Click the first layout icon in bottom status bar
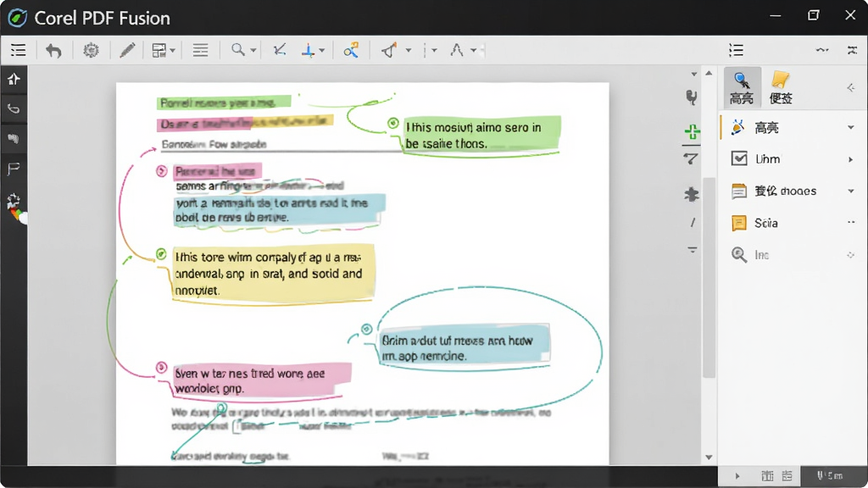The width and height of the screenshot is (868, 488). (767, 476)
